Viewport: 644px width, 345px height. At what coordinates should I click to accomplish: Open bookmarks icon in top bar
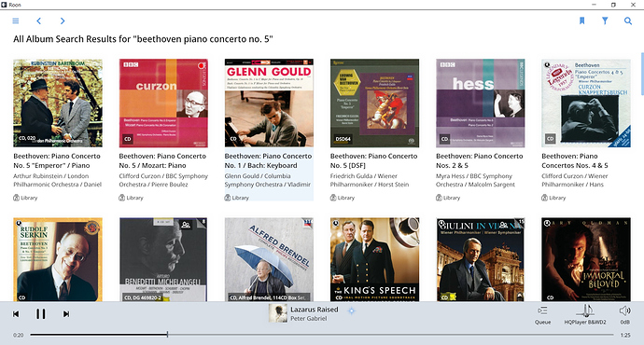pos(582,21)
